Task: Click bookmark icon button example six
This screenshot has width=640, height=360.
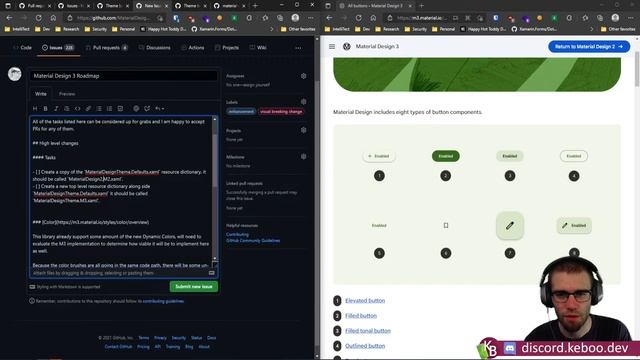Action: tap(446, 225)
